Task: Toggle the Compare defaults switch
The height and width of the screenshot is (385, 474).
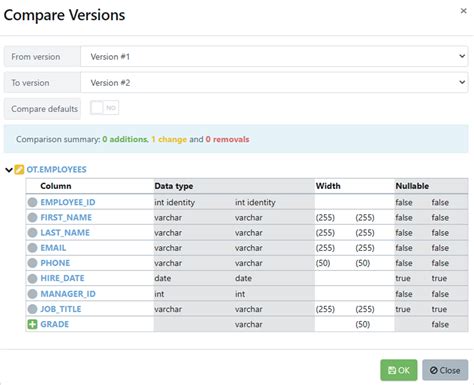Action: (104, 108)
